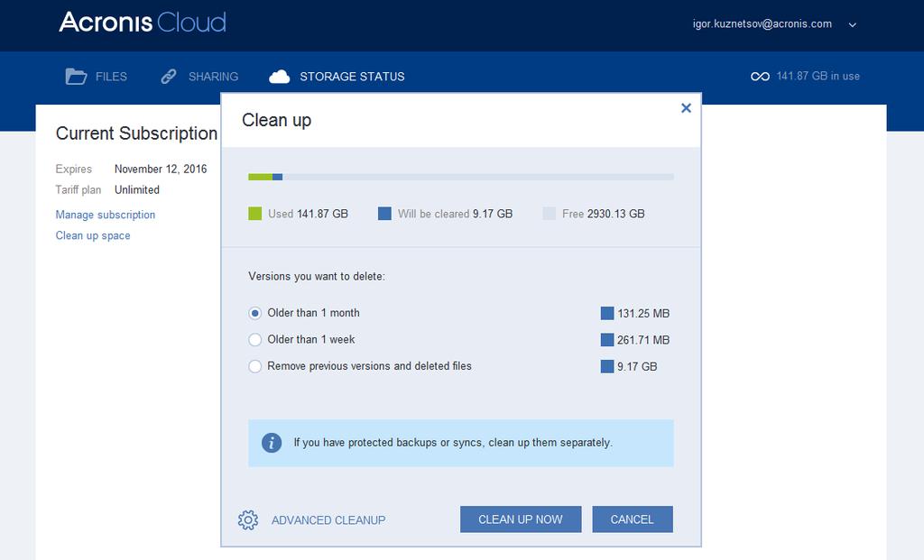Click the Files folder icon
924x560 pixels.
pyautogui.click(x=76, y=77)
